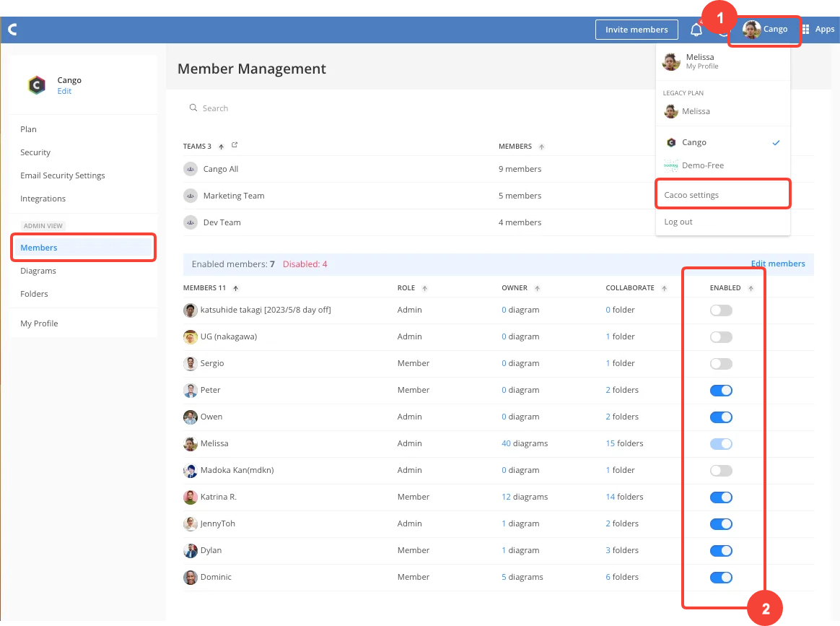Screen dimensions: 840x626
Task: Click Dominic's avatar in members list
Action: coord(191,577)
